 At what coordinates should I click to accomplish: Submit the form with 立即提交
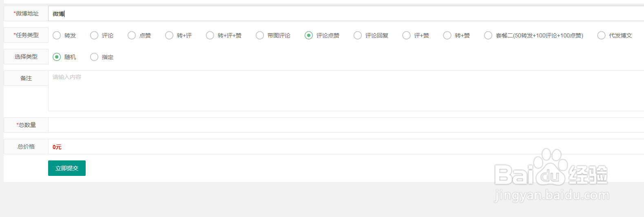(67, 168)
